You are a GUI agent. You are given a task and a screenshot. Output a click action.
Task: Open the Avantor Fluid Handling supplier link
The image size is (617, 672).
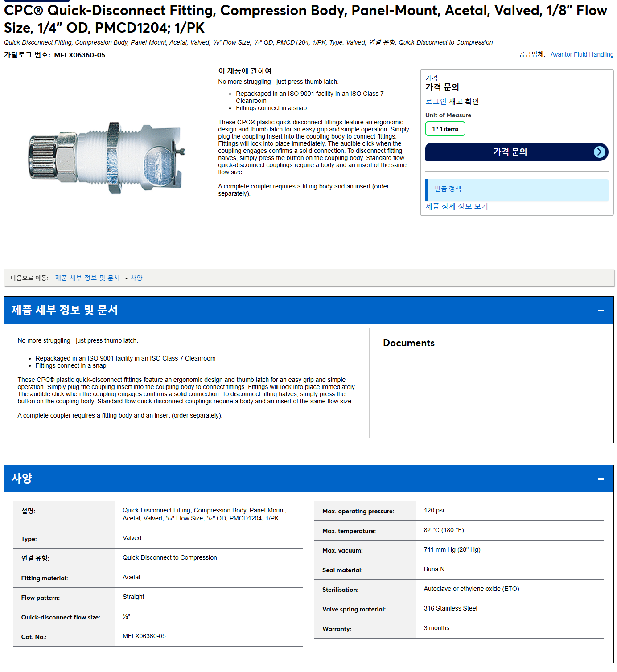tap(582, 54)
